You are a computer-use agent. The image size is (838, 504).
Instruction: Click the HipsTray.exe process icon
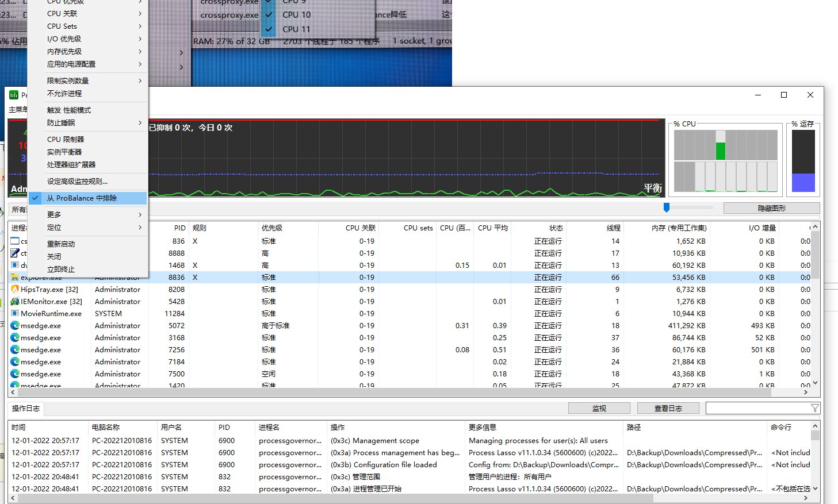[x=15, y=289]
